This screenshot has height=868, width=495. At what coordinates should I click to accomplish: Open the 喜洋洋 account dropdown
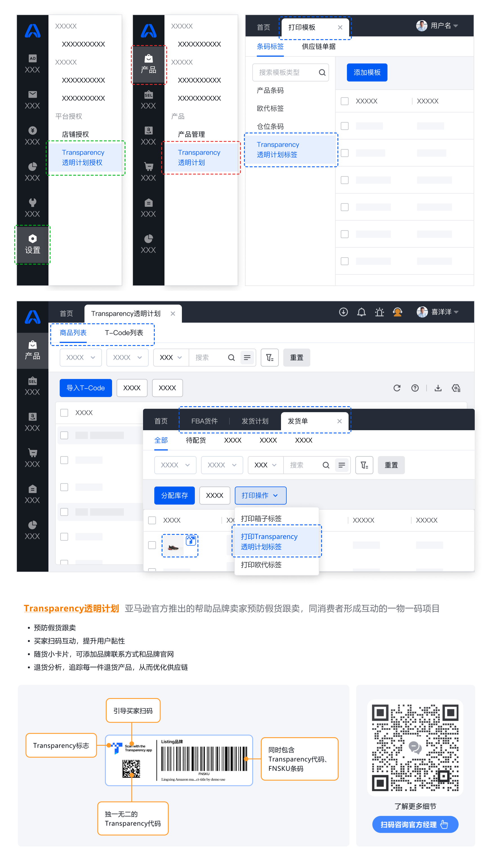pos(438,312)
